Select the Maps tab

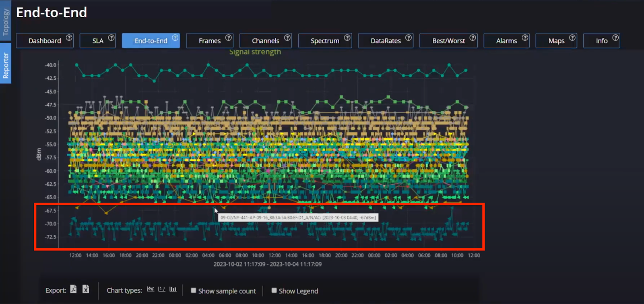556,41
